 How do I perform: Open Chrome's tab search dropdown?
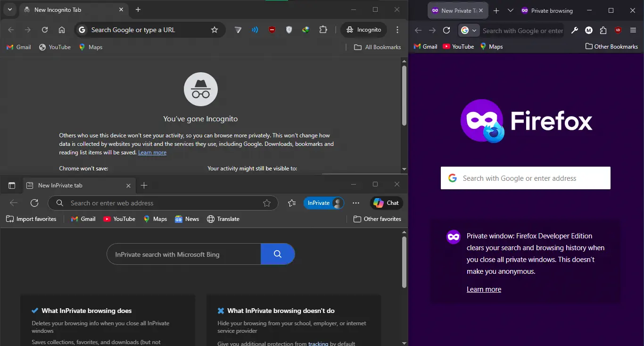10,9
